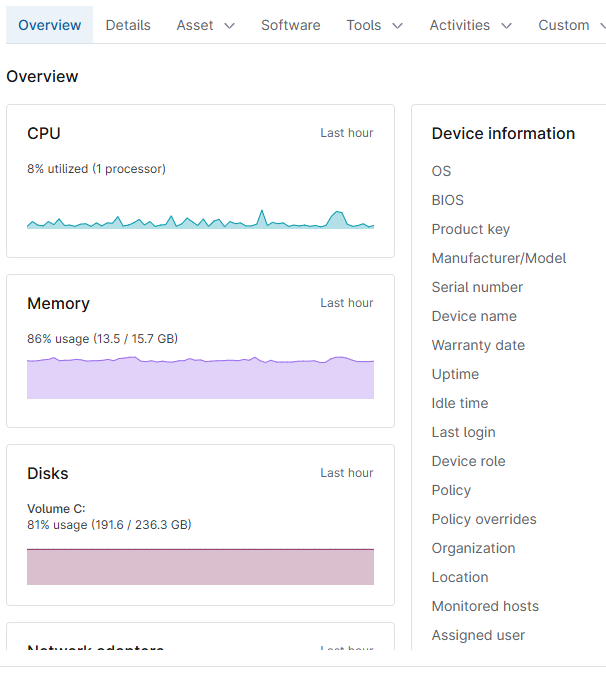
Task: Click the Warranty date field label
Action: [478, 345]
